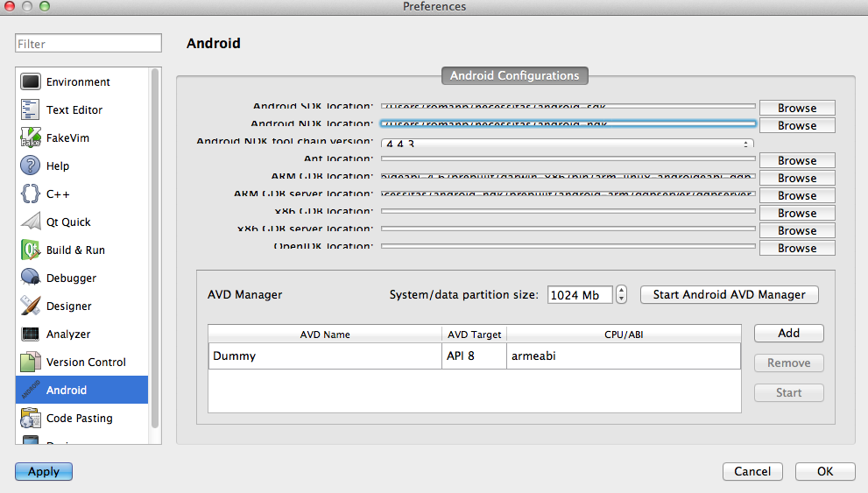The image size is (868, 493).
Task: Click Start Android AVD Manager button
Action: coord(729,295)
